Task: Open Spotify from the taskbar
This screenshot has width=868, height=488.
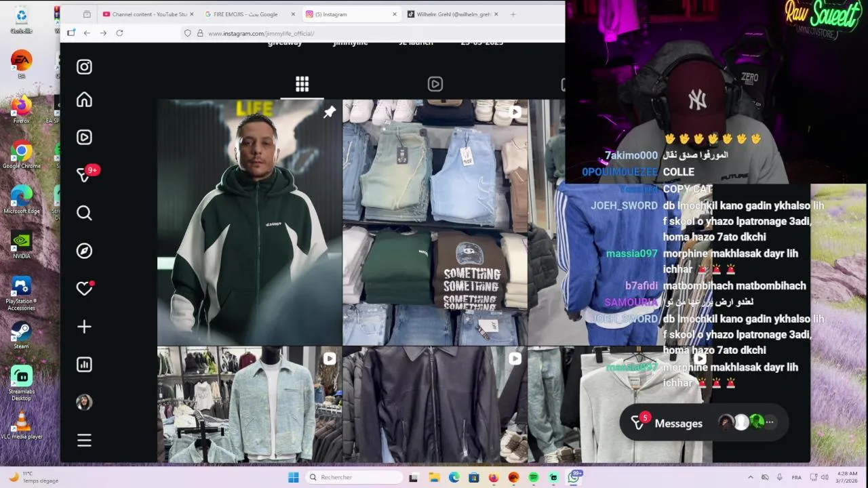Action: point(534,477)
